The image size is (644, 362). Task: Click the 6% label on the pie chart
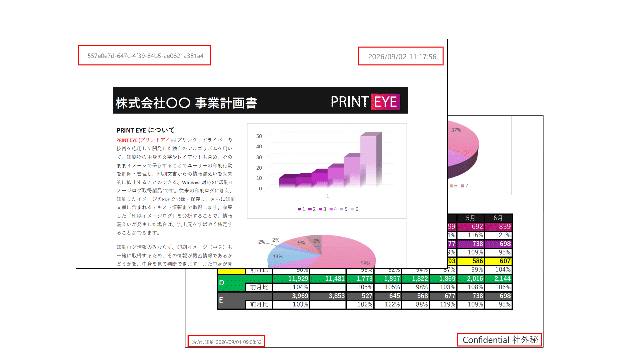click(x=317, y=241)
